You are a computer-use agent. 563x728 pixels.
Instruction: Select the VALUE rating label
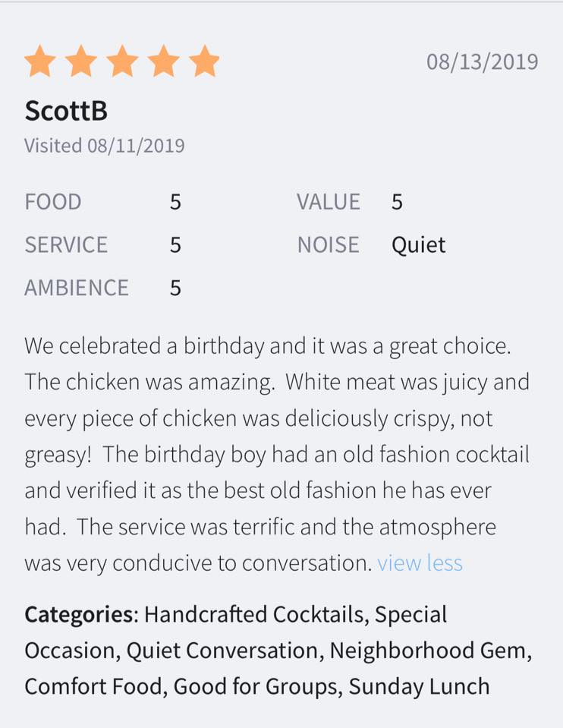click(x=328, y=202)
